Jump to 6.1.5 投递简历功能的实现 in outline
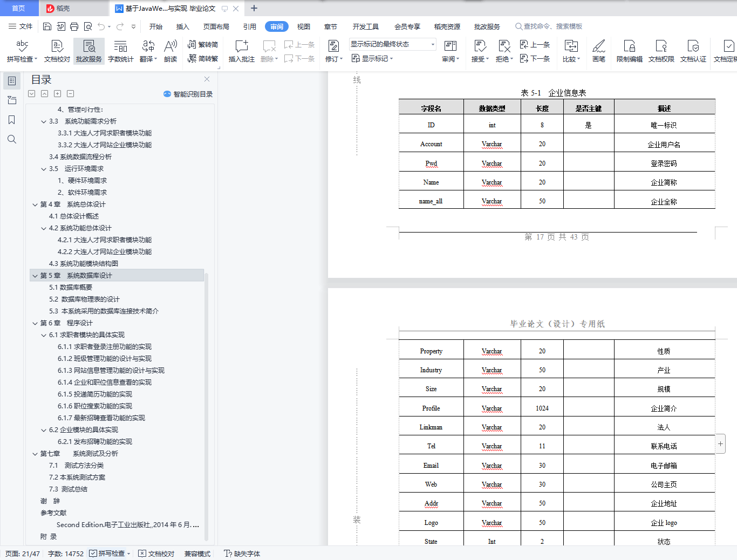Viewport: 737px width, 560px height. pos(95,394)
